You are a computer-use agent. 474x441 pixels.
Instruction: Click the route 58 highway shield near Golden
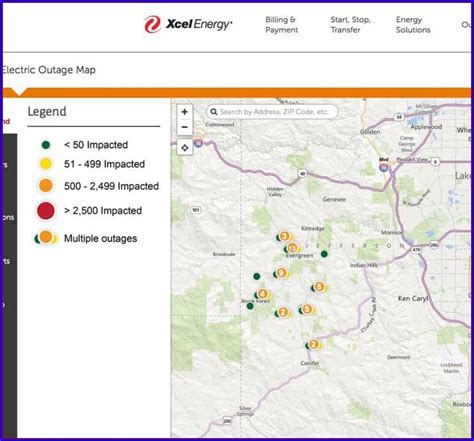pos(399,117)
